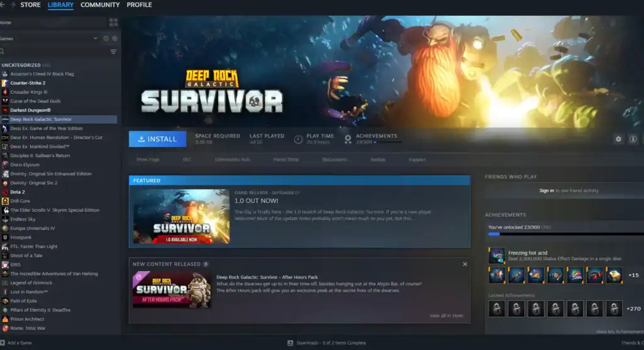Open the advanced filter options icon
The image size is (644, 350).
(x=113, y=52)
